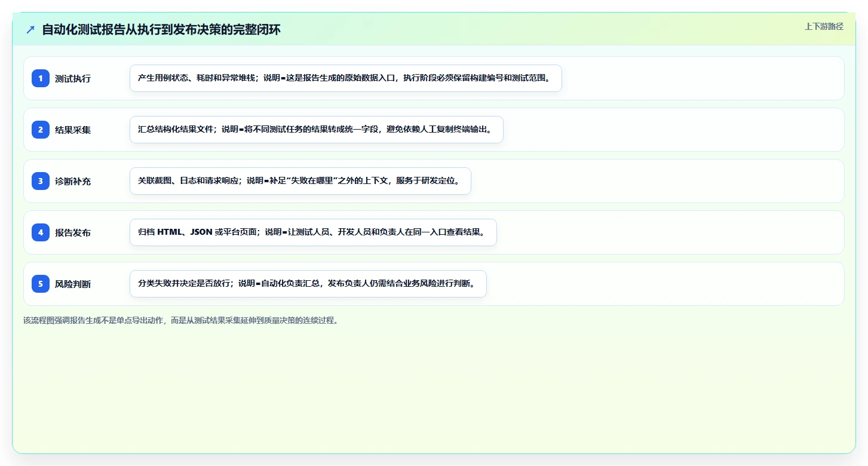Select the box starting 归档 HTML、JSON
Screen dimensions: 868x466
coord(313,232)
